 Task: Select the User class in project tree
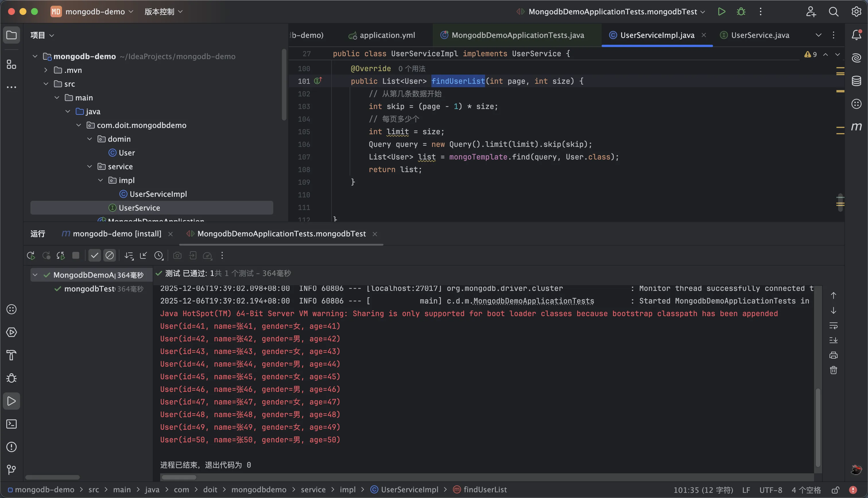click(x=126, y=153)
